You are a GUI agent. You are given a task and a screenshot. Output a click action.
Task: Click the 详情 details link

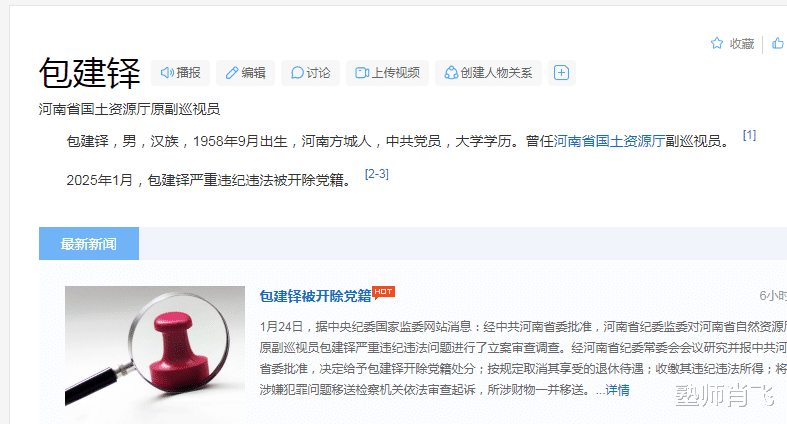pos(617,390)
